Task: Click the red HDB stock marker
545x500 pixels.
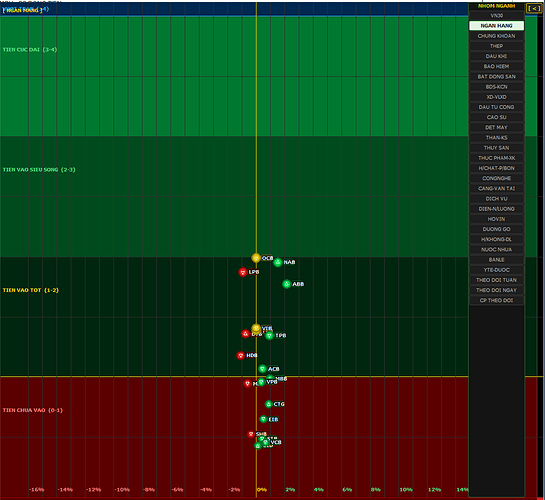Action: 241,355
